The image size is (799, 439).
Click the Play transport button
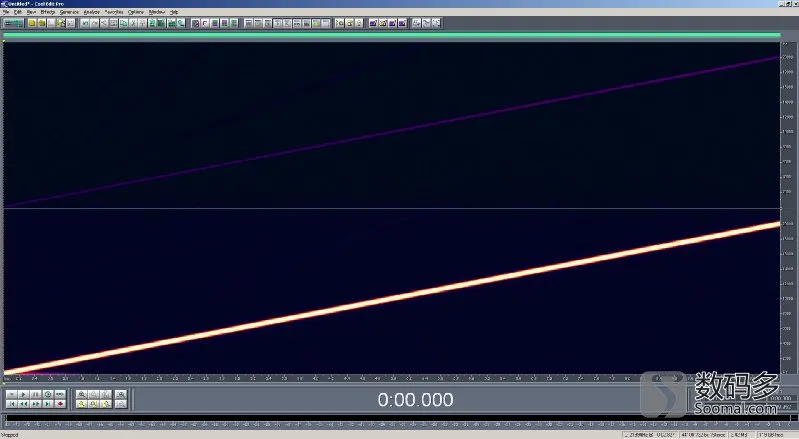pyautogui.click(x=23, y=394)
